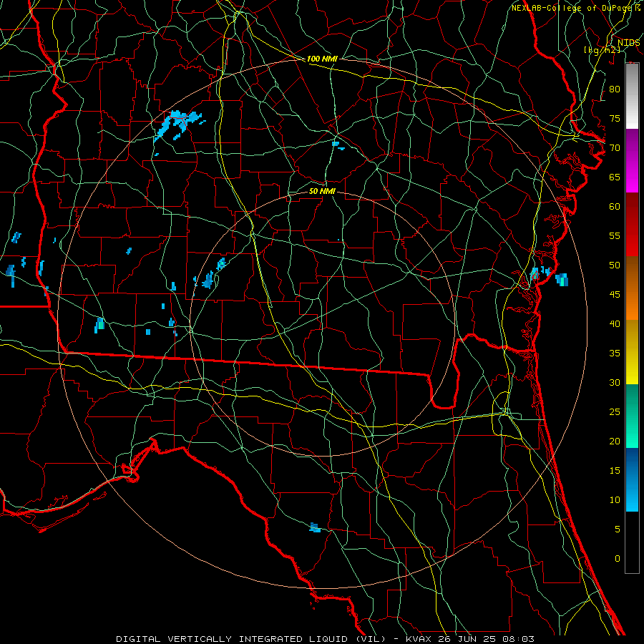Click the 08:03 time stamp
The width and height of the screenshot is (644, 644).
[x=518, y=639]
